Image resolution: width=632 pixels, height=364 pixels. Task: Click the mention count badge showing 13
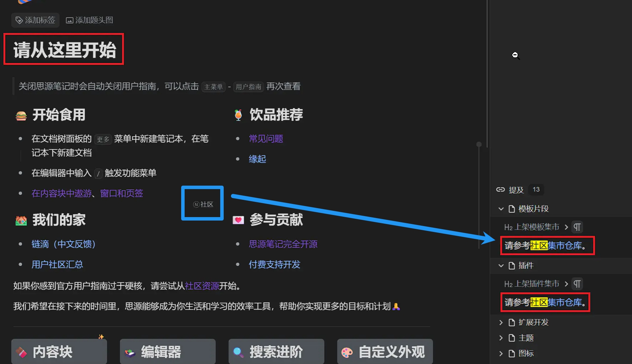click(536, 189)
